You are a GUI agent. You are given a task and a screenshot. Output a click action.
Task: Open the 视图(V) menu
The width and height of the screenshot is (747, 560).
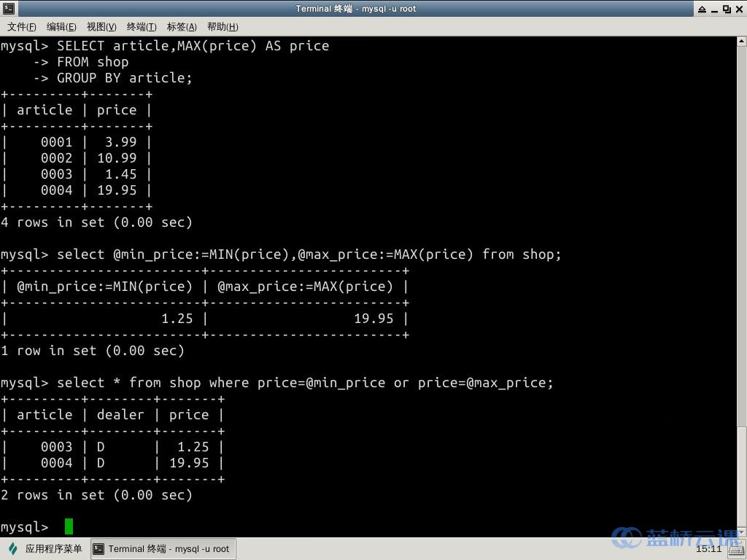[101, 27]
